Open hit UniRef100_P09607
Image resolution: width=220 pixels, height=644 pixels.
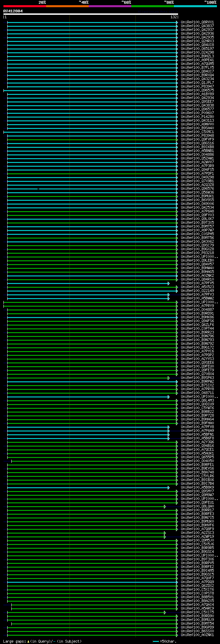(x=197, y=113)
